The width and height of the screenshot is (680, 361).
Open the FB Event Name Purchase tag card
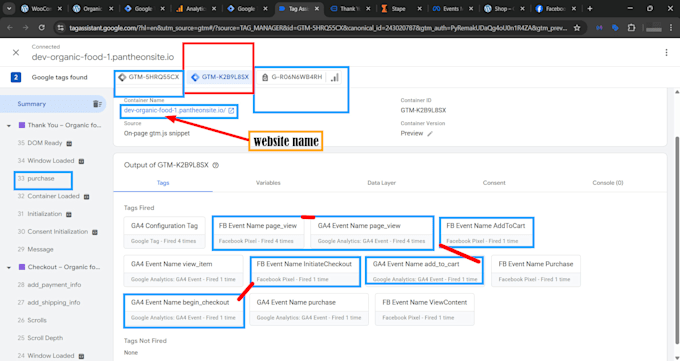(536, 271)
